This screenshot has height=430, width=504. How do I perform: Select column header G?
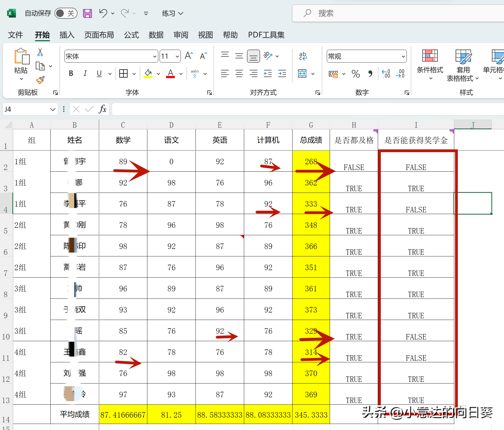(311, 125)
